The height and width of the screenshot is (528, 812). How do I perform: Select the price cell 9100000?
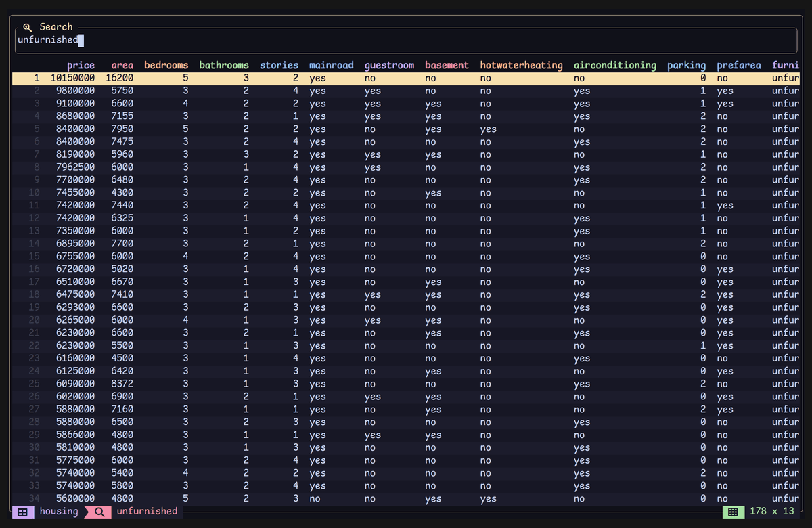click(x=75, y=104)
